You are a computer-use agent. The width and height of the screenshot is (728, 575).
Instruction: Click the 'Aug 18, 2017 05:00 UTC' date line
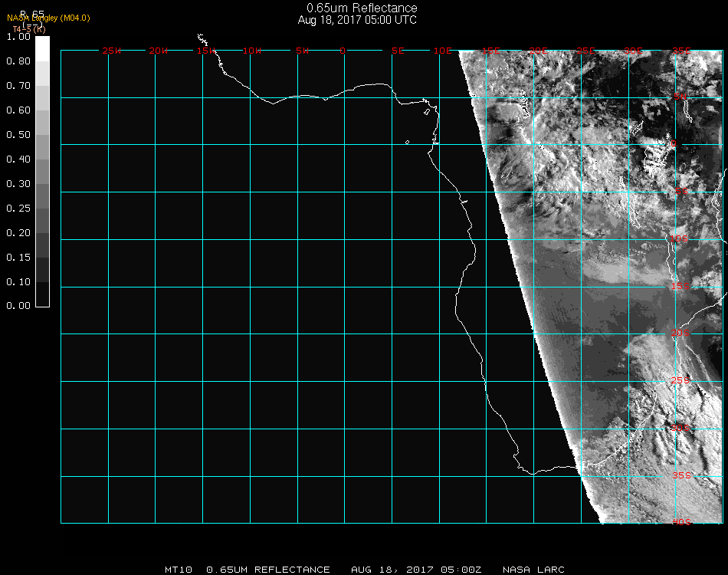(357, 20)
